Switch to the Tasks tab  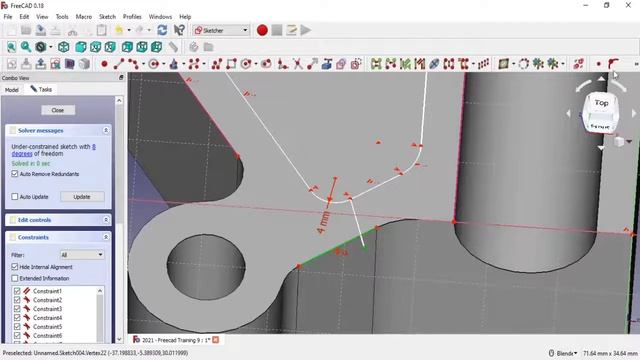coord(41,89)
